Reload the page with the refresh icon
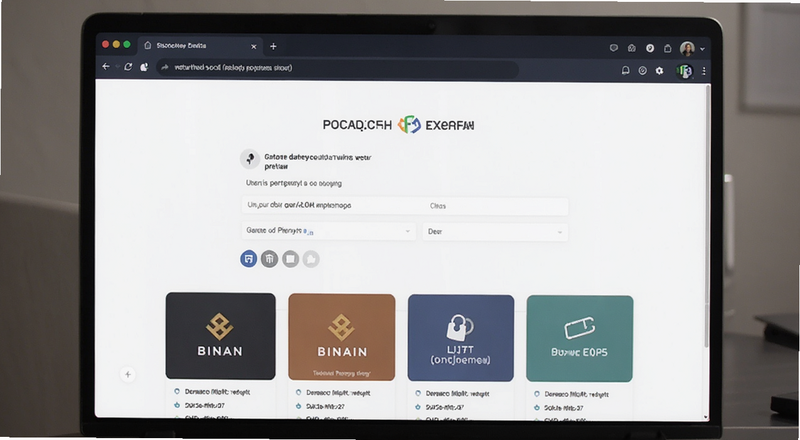This screenshot has height=440, width=800. [x=128, y=67]
